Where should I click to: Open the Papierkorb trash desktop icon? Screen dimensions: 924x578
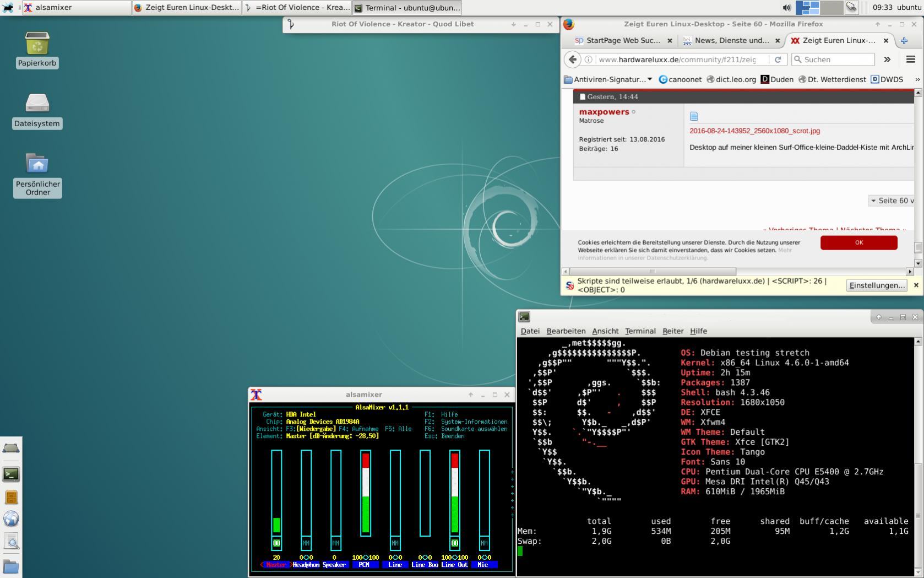[x=37, y=44]
